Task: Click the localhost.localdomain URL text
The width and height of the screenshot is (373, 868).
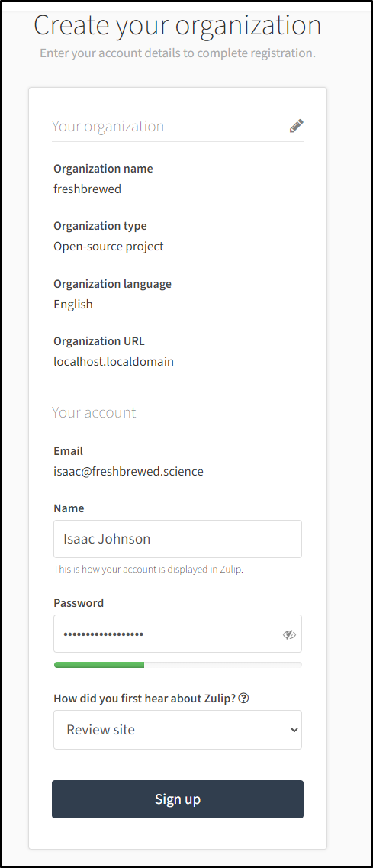Action: 114,362
